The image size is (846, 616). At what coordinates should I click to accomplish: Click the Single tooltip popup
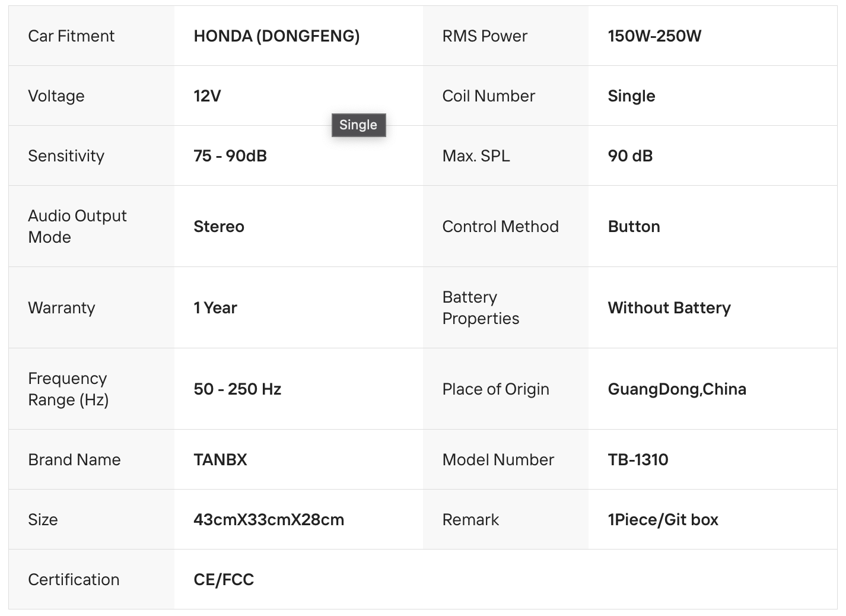click(358, 125)
